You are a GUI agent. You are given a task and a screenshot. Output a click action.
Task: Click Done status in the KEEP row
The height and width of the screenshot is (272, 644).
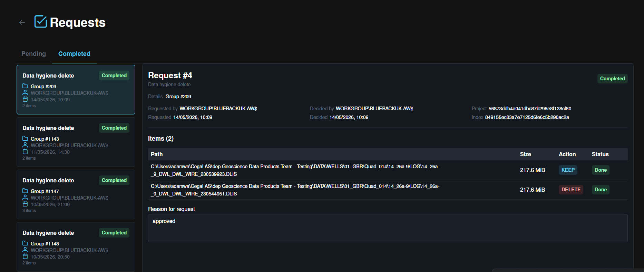[601, 170]
